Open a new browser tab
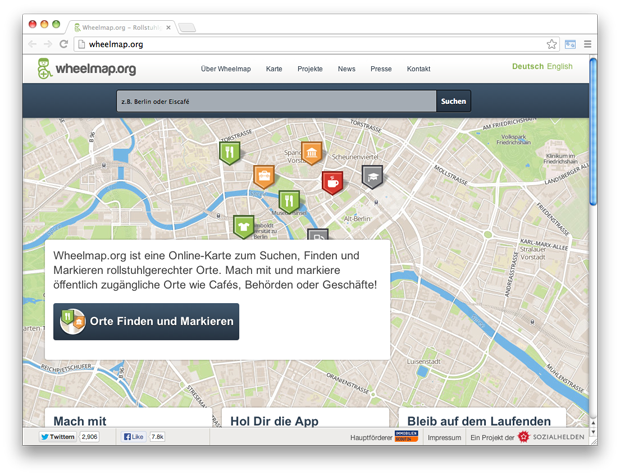This screenshot has width=620, height=476. pyautogui.click(x=187, y=27)
